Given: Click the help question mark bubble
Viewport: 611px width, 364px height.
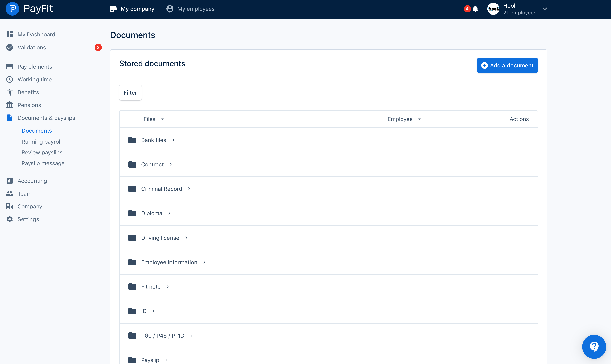Looking at the screenshot, I should tap(594, 346).
